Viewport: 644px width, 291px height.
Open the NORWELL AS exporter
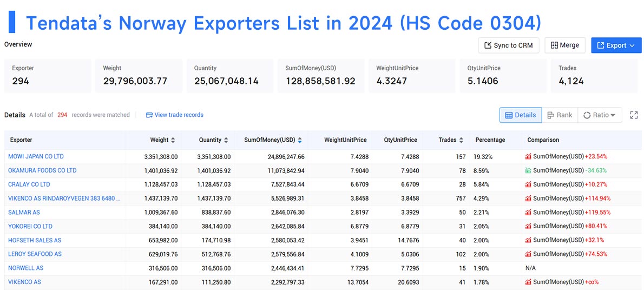pyautogui.click(x=26, y=268)
